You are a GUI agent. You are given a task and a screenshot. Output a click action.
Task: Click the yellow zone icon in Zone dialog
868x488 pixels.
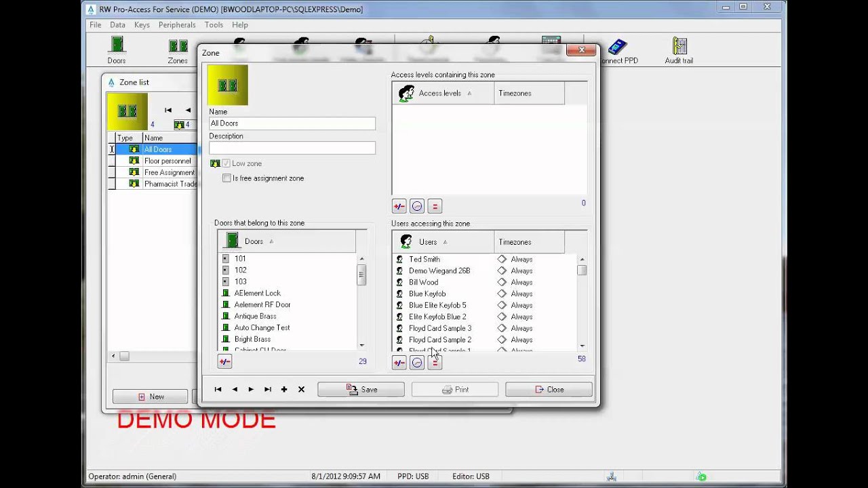click(228, 85)
